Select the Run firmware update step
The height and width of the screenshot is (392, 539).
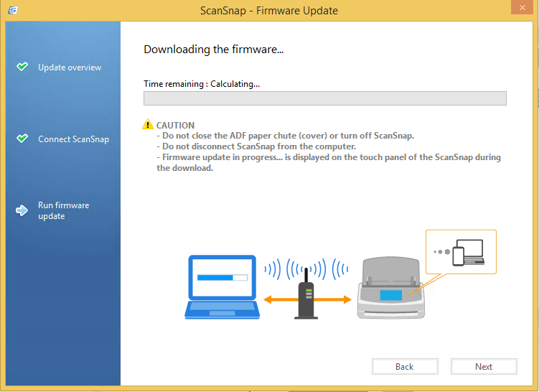pos(63,210)
